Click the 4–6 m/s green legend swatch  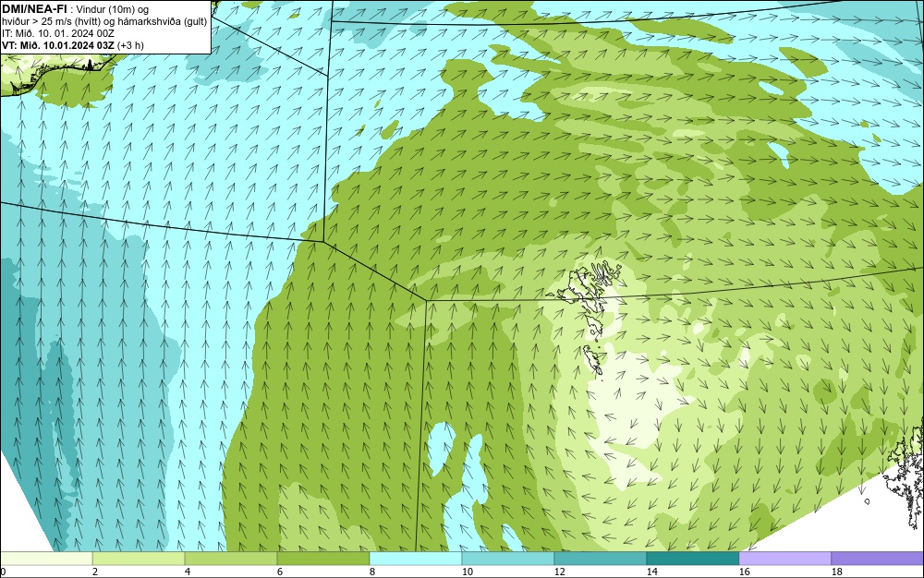[231, 558]
